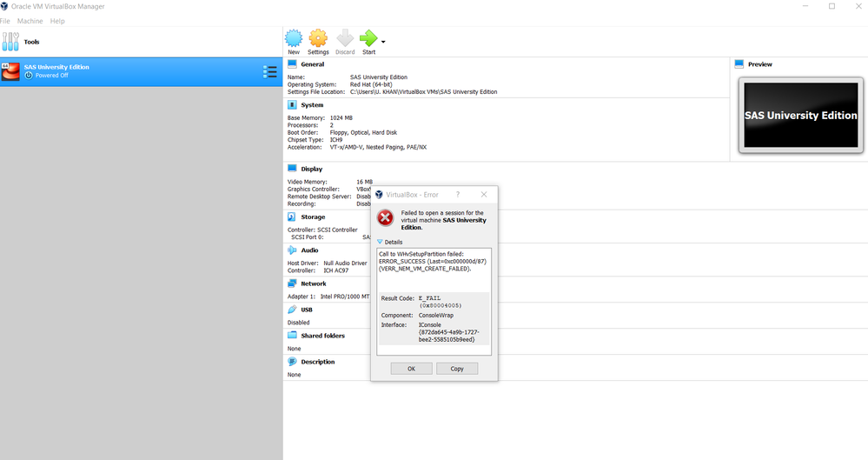
Task: Click the Shared folders section heading
Action: [x=322, y=336]
